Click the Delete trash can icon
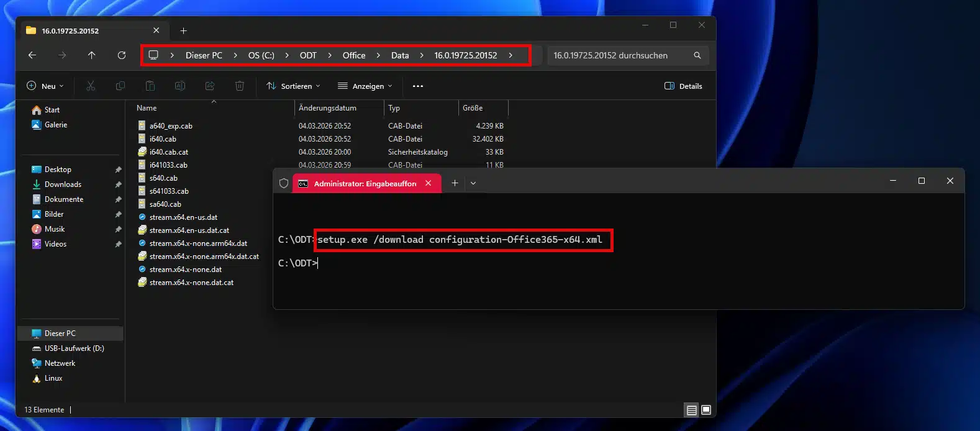The image size is (980, 431). [240, 86]
